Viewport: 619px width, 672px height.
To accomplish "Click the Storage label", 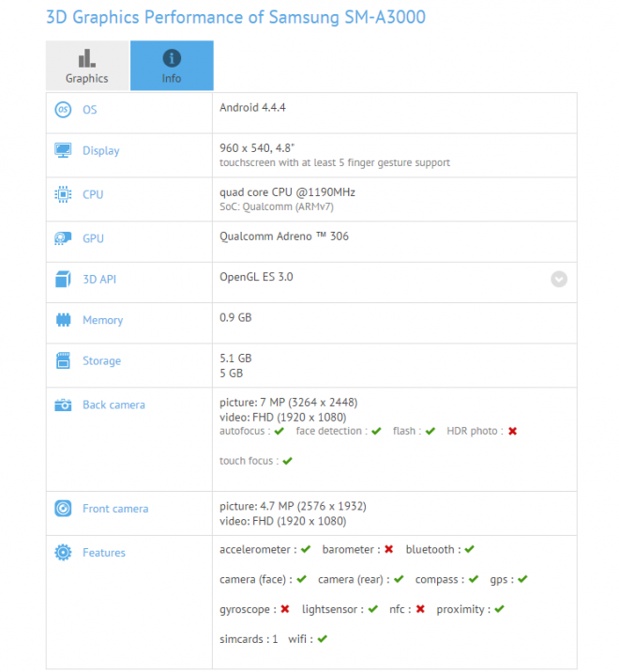I will pos(101,360).
